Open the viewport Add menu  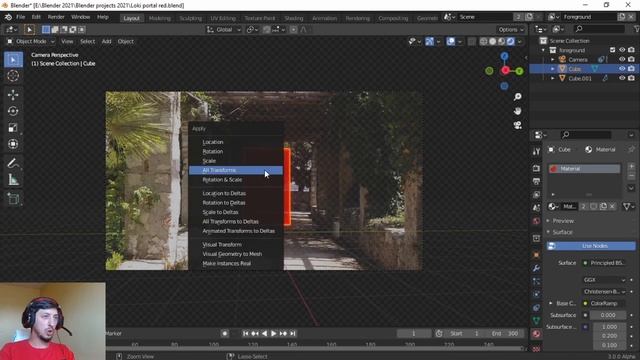107,41
